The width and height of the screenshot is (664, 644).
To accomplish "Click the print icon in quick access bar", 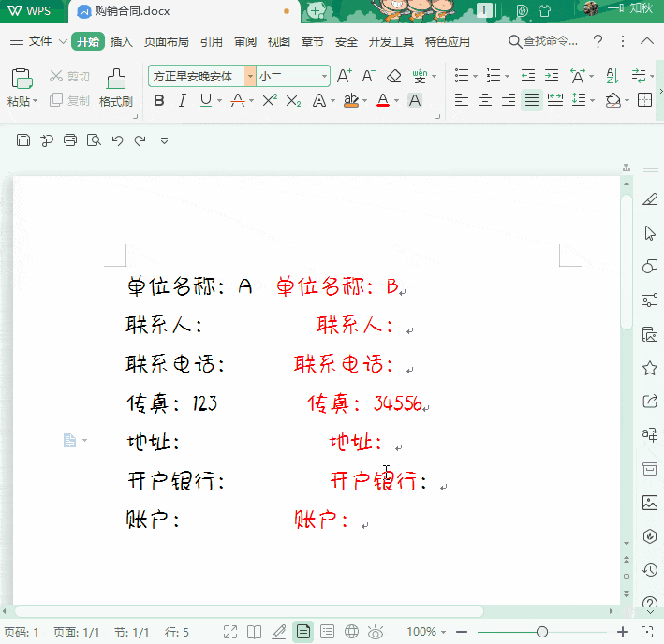I will (x=70, y=140).
